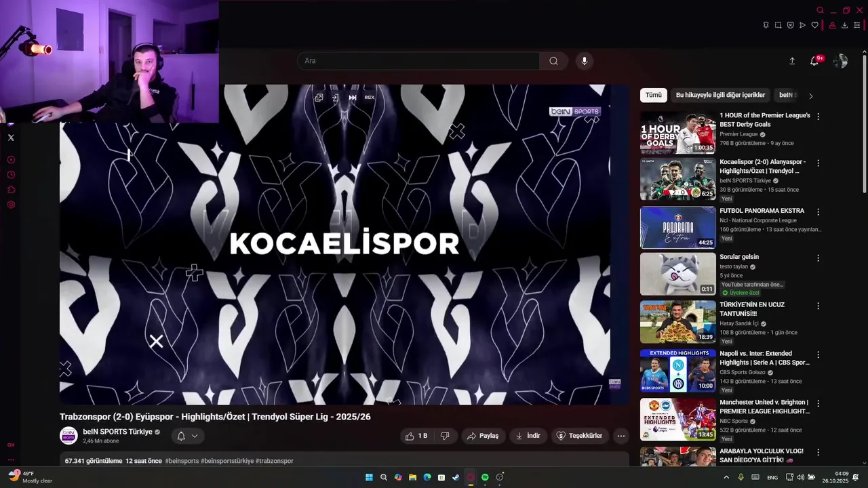Open Easy Setup sliders icon
This screenshot has height=488, width=868.
[857, 25]
